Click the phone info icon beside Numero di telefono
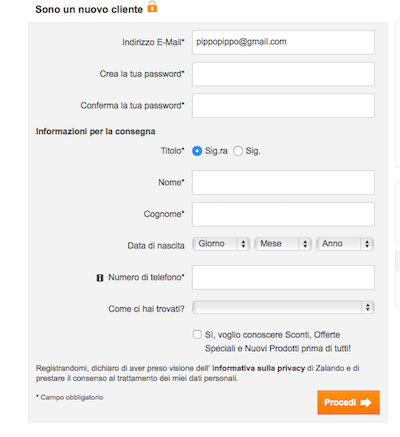 click(100, 278)
